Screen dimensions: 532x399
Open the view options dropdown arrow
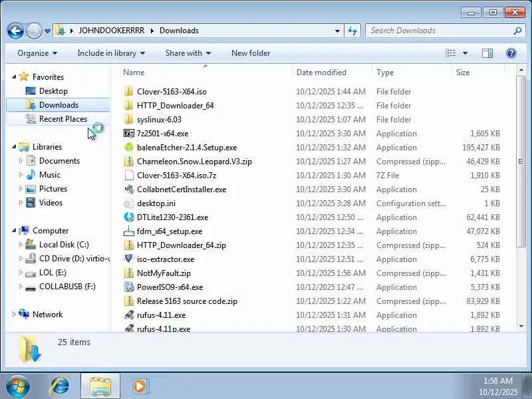click(465, 53)
